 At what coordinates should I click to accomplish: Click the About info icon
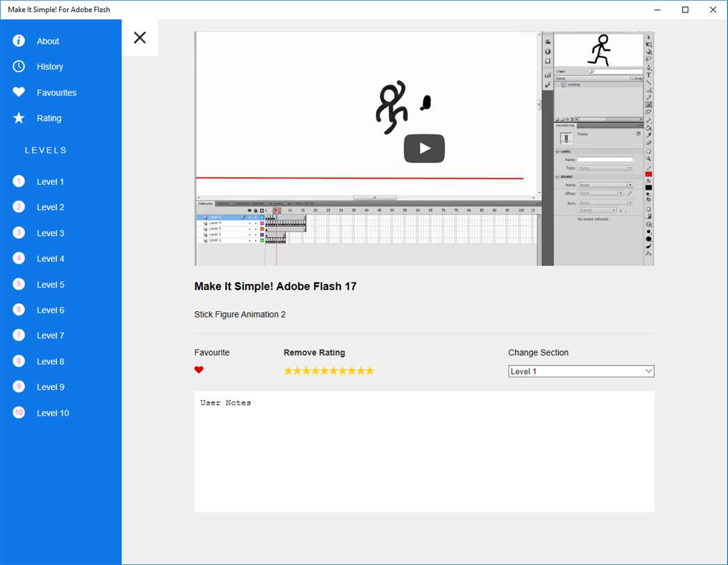pos(19,41)
